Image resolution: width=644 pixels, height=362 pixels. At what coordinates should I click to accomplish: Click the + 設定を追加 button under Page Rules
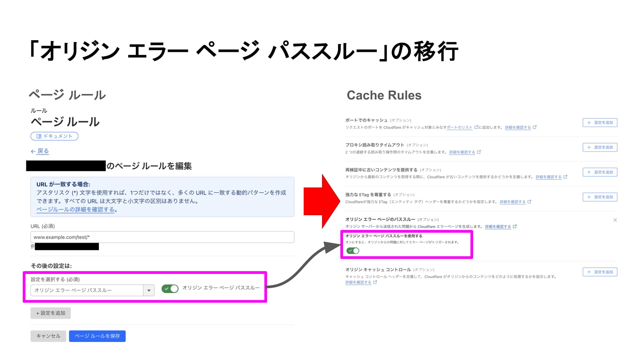click(x=51, y=313)
